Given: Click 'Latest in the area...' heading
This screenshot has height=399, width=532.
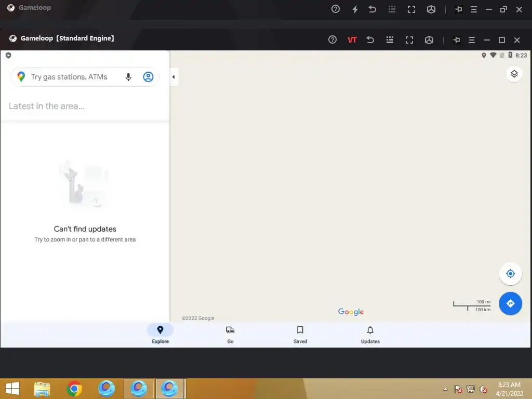Looking at the screenshot, I should click(x=47, y=106).
